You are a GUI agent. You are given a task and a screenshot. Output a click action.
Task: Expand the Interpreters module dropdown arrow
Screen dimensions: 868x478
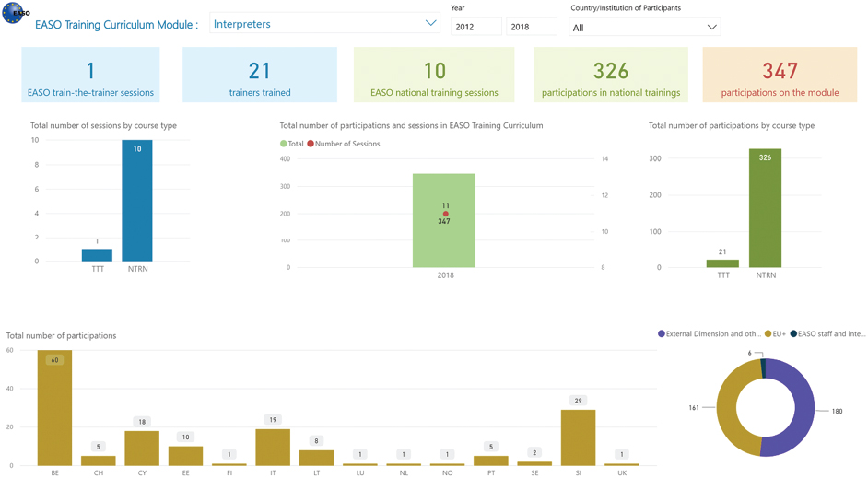[x=430, y=24]
